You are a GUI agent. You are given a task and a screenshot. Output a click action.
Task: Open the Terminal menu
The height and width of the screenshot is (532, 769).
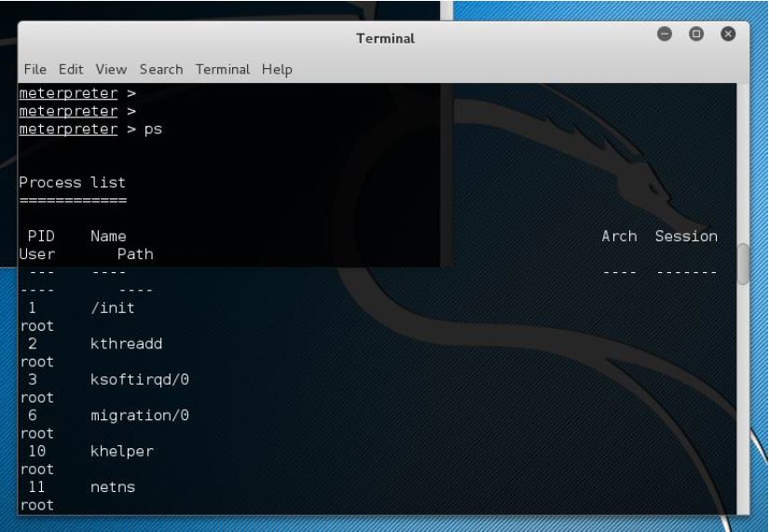click(222, 69)
